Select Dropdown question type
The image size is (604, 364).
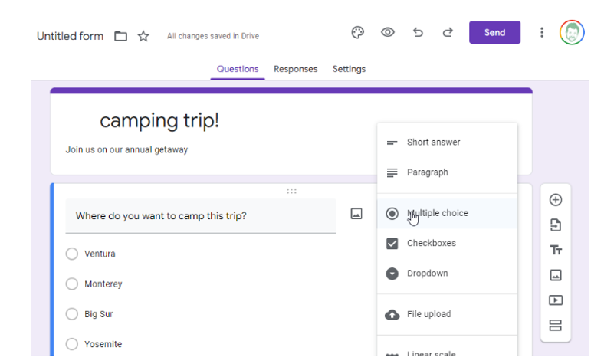[447, 273]
